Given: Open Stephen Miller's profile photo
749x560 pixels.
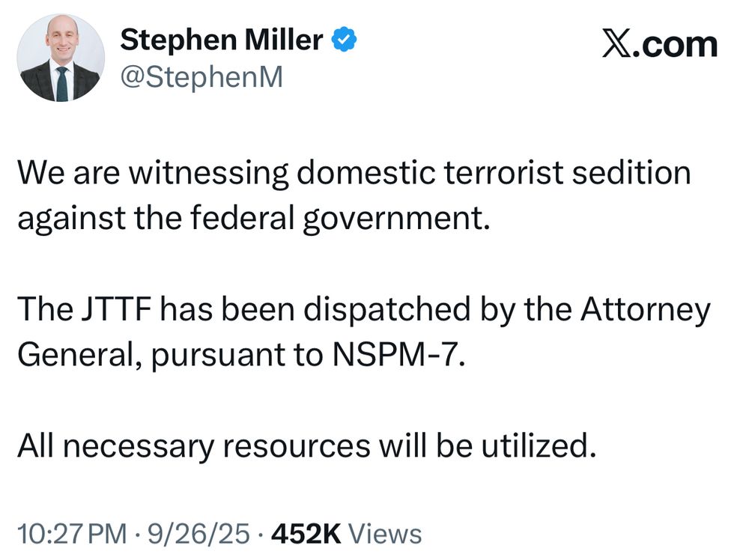Looking at the screenshot, I should pyautogui.click(x=61, y=58).
